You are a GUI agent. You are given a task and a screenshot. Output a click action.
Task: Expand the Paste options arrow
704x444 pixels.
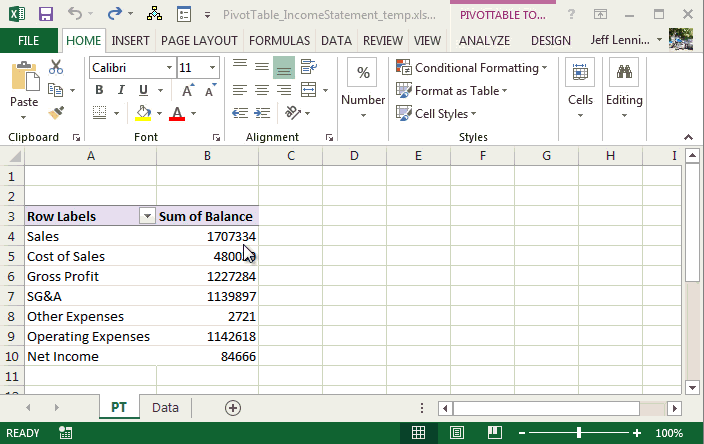pyautogui.click(x=24, y=118)
